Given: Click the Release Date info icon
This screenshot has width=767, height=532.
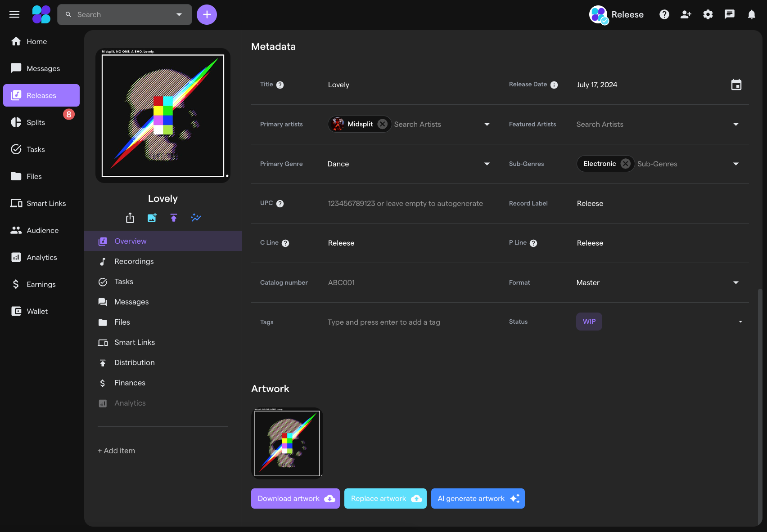Looking at the screenshot, I should (x=554, y=85).
